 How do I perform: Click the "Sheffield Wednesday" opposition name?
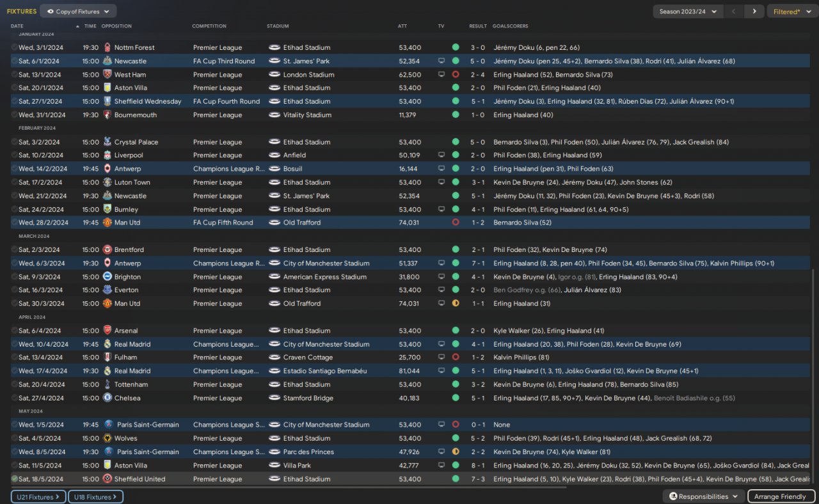pos(148,101)
